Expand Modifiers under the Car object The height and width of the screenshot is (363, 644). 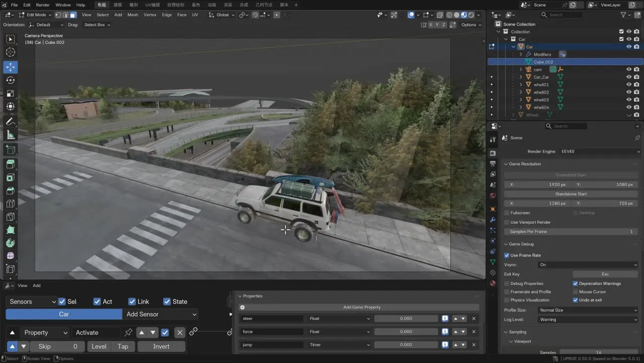tap(521, 54)
